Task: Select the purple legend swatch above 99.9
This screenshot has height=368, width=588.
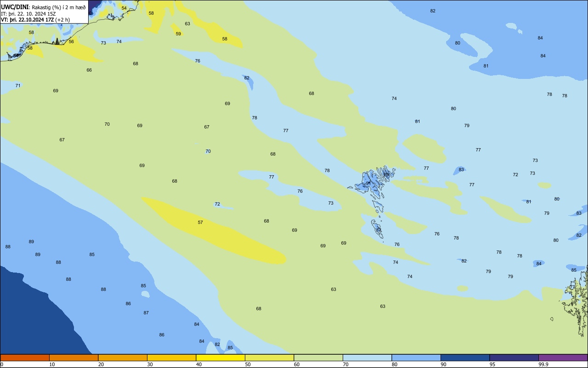Action: pos(563,357)
